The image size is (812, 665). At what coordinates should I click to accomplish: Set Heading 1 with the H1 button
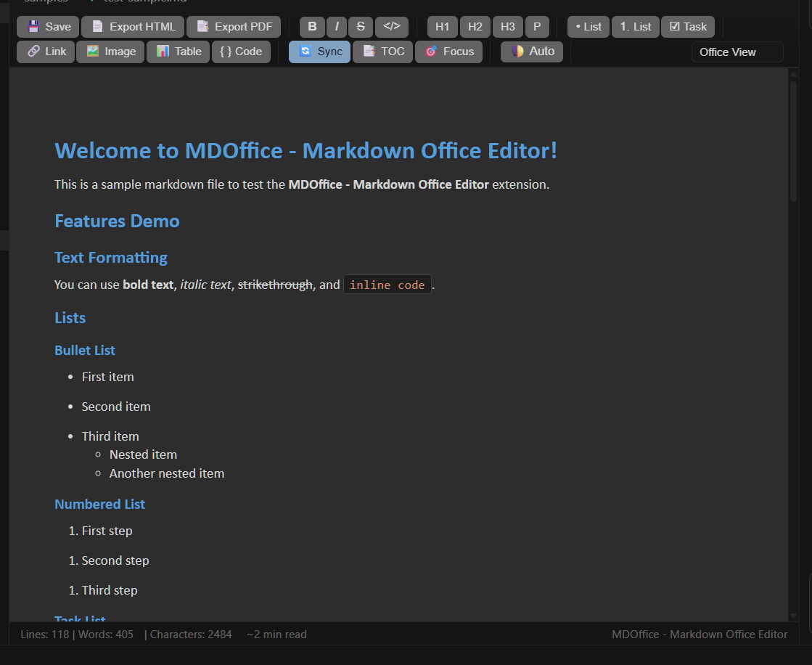pyautogui.click(x=442, y=27)
